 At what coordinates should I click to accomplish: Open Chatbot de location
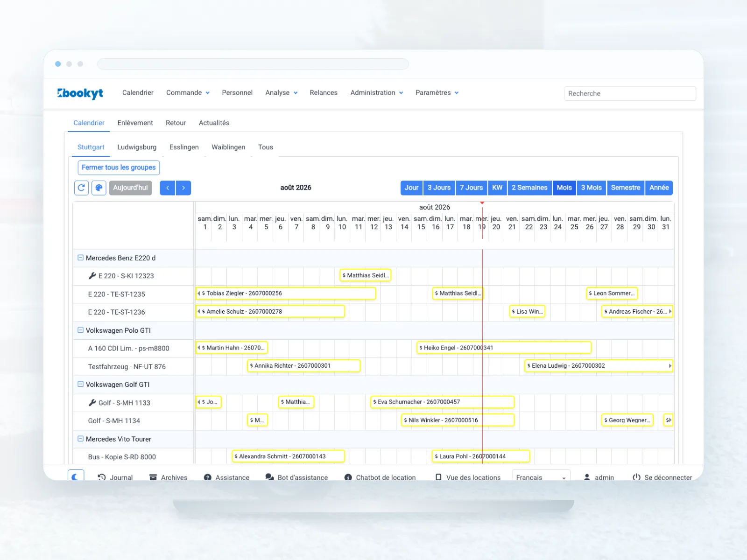[380, 477]
